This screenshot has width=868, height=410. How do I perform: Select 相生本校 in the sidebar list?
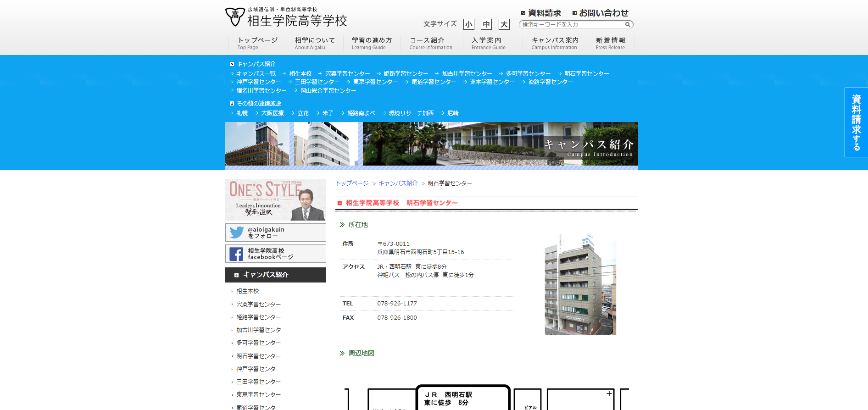pyautogui.click(x=247, y=291)
